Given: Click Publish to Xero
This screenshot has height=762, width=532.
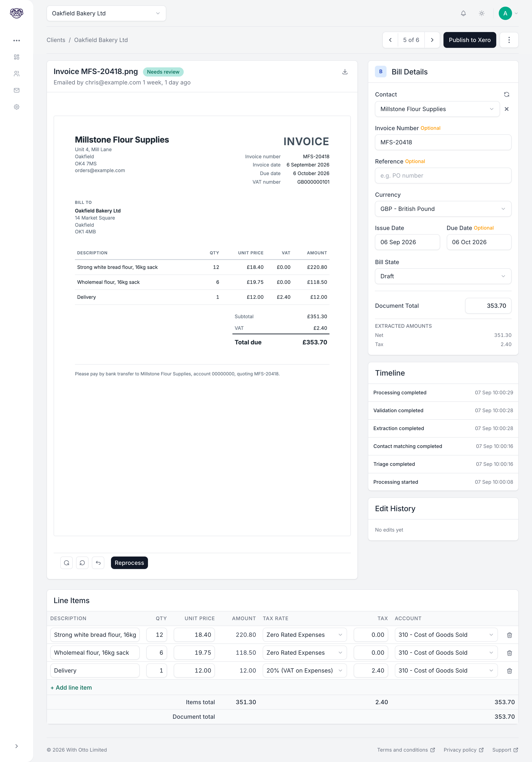Looking at the screenshot, I should pos(470,40).
